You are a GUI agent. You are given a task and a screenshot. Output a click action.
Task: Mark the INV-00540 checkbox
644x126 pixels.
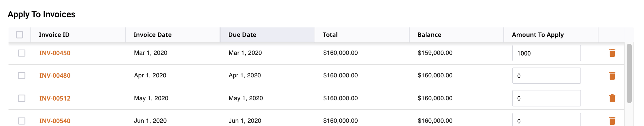point(22,121)
